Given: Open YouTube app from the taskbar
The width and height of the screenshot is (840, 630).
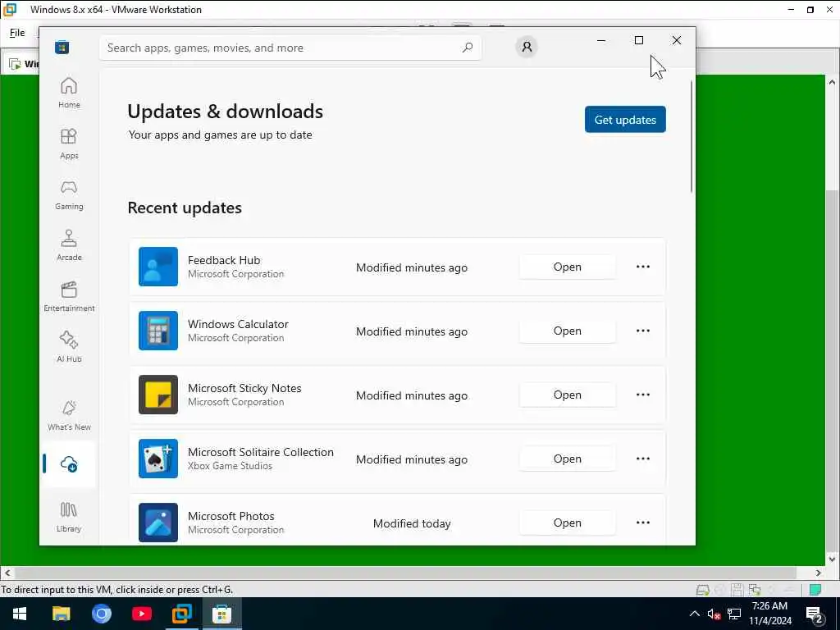Looking at the screenshot, I should tap(141, 614).
